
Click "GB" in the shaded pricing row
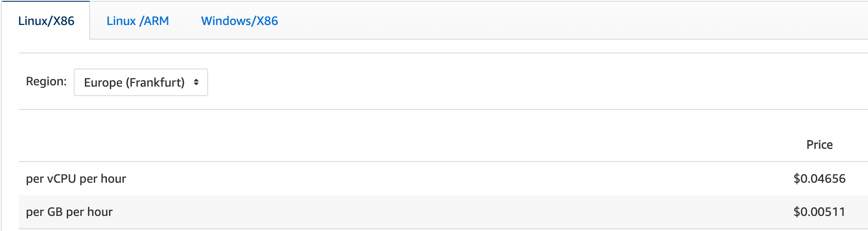click(x=55, y=212)
